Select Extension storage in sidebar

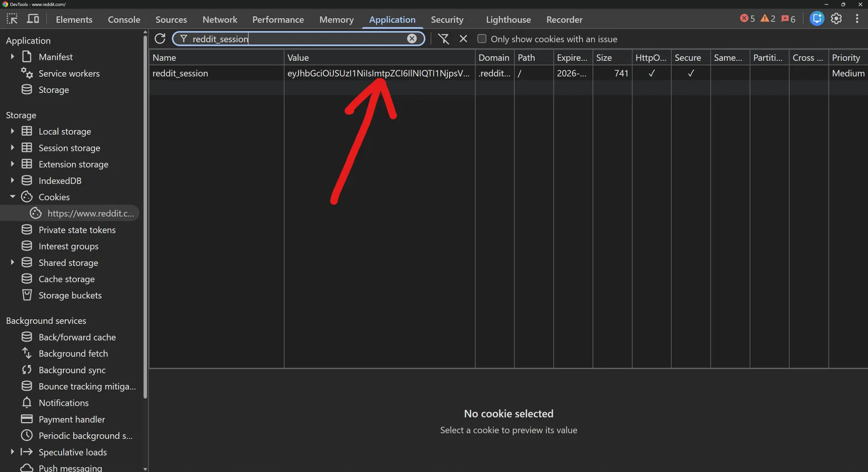coord(73,164)
